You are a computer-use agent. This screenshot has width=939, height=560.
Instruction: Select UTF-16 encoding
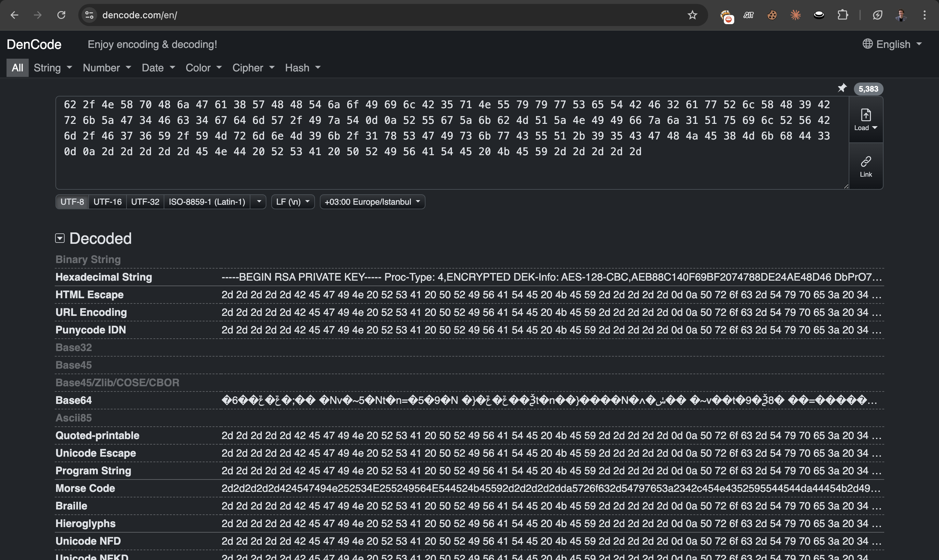click(108, 202)
